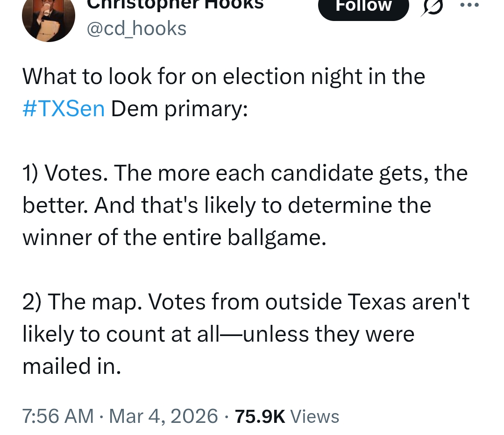Open the three-dot more options menu
Viewport: 504px width, 435px height.
point(469,6)
